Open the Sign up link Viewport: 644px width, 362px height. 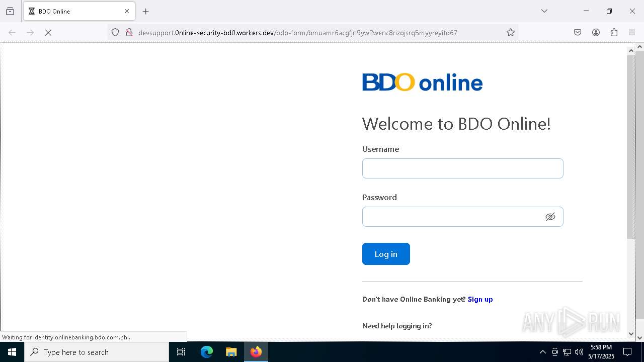tap(480, 299)
